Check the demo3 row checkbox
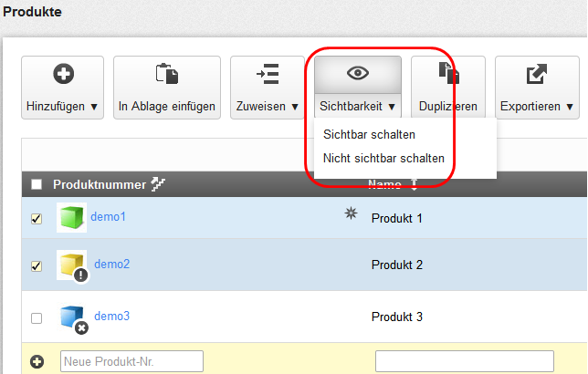 pyautogui.click(x=37, y=318)
